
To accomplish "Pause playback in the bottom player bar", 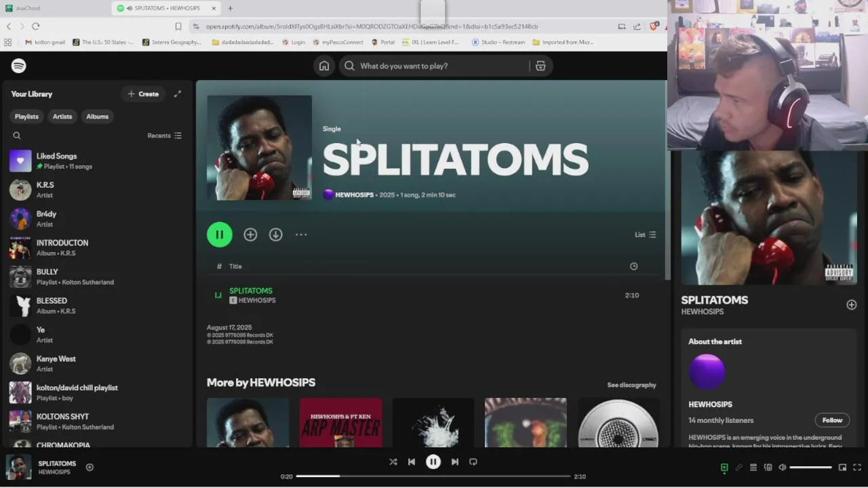I will (433, 462).
